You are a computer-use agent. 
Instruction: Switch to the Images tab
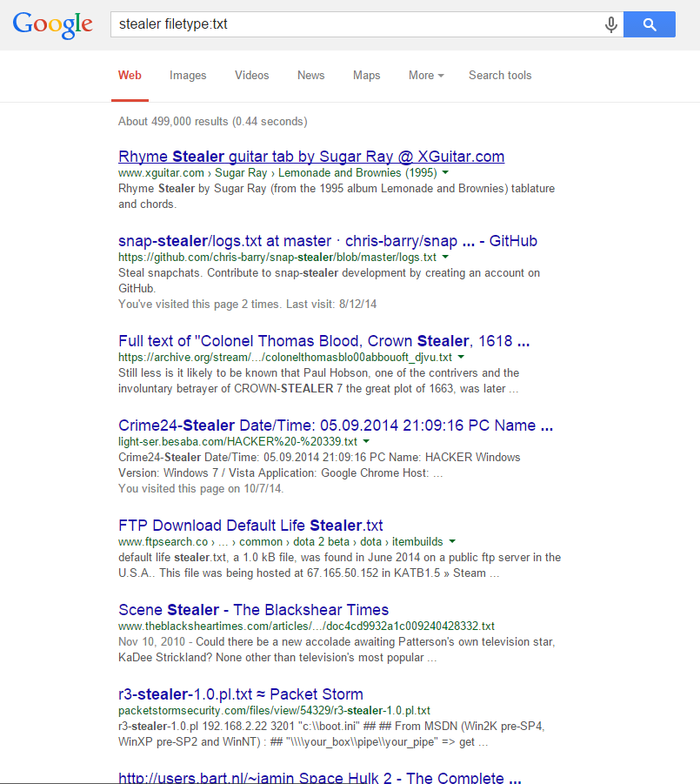[x=188, y=76]
